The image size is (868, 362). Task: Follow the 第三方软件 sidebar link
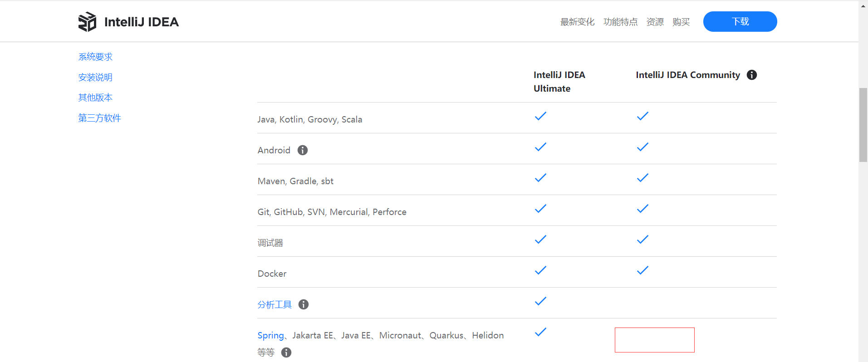tap(99, 118)
